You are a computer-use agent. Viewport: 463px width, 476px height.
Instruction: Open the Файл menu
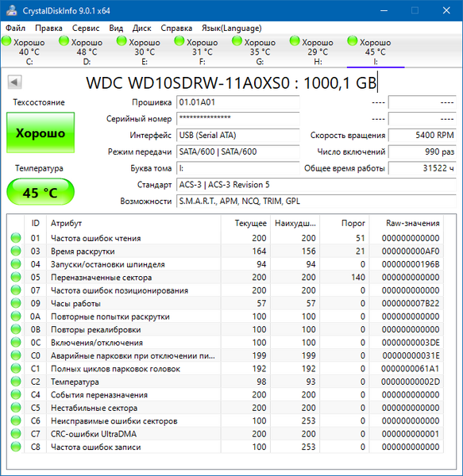coord(16,29)
